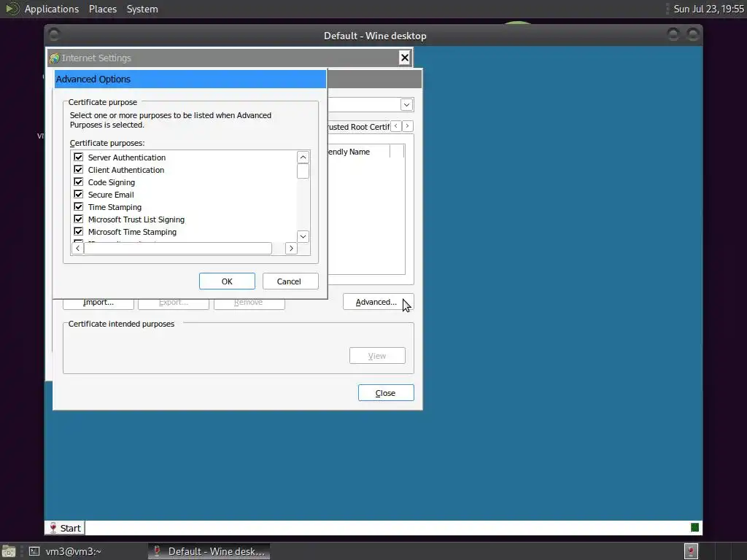Open the intended purpose dropdown arrow
Image resolution: width=747 pixels, height=560 pixels.
click(406, 105)
